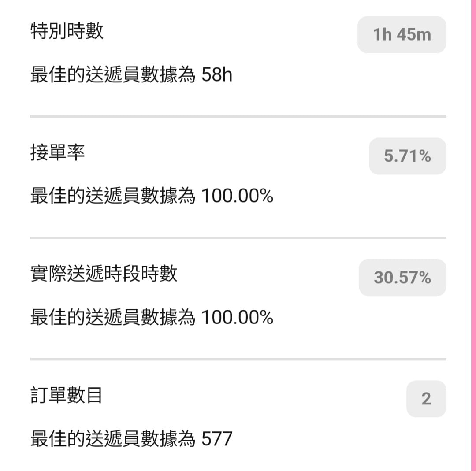
Task: Open the 接單率 heading
Action: point(58,152)
